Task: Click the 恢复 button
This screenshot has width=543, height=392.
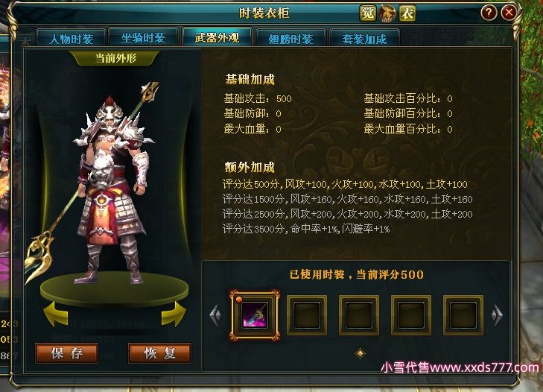Action: tap(159, 353)
